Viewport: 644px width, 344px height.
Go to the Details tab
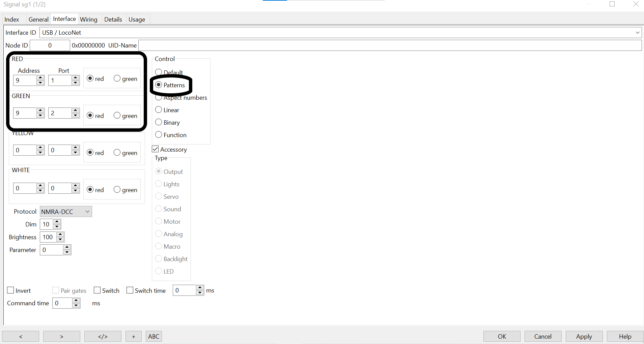113,20
